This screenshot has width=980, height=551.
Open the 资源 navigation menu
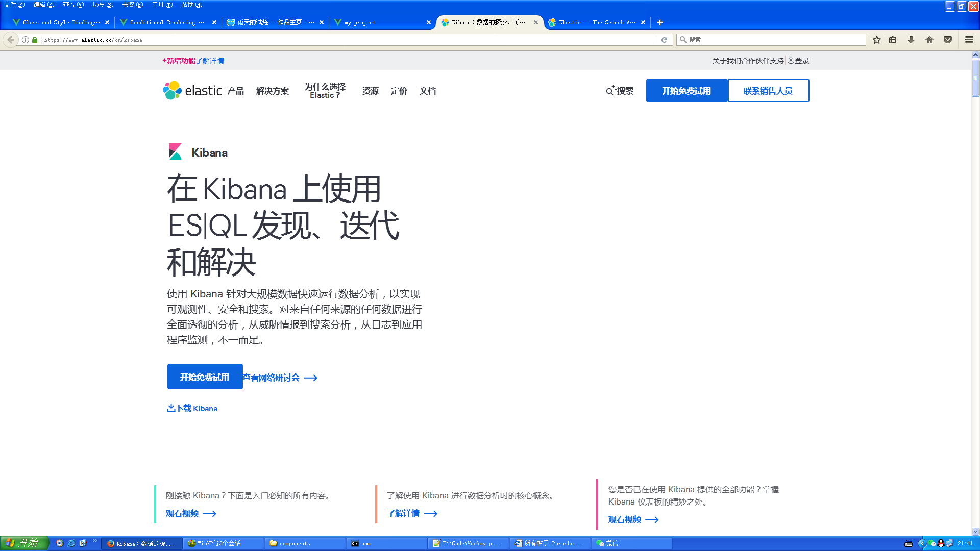point(371,91)
